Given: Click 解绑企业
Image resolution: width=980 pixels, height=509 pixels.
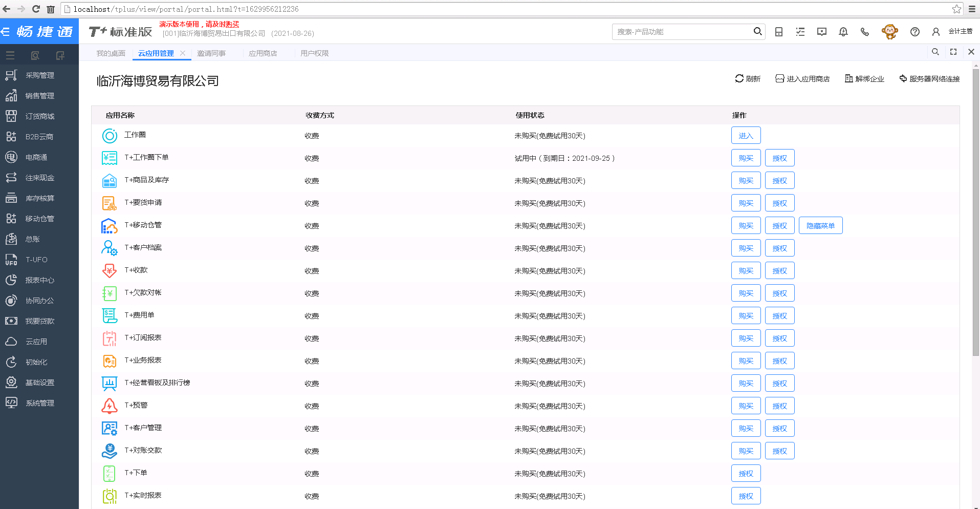Looking at the screenshot, I should coord(864,79).
